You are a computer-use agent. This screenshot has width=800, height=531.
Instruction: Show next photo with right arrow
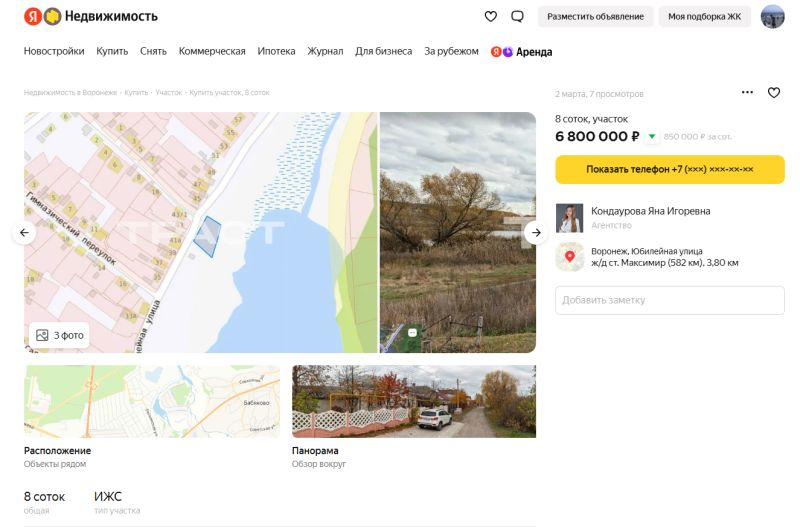click(x=535, y=233)
